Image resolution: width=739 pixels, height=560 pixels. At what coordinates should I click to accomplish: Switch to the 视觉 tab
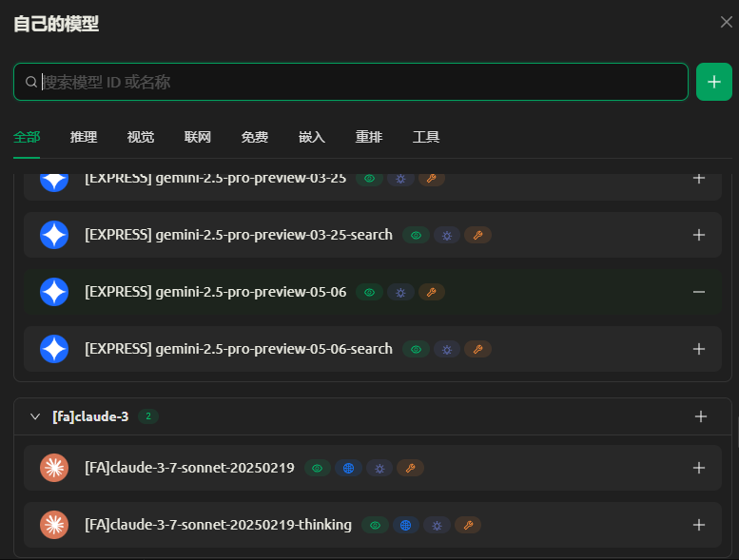point(141,137)
